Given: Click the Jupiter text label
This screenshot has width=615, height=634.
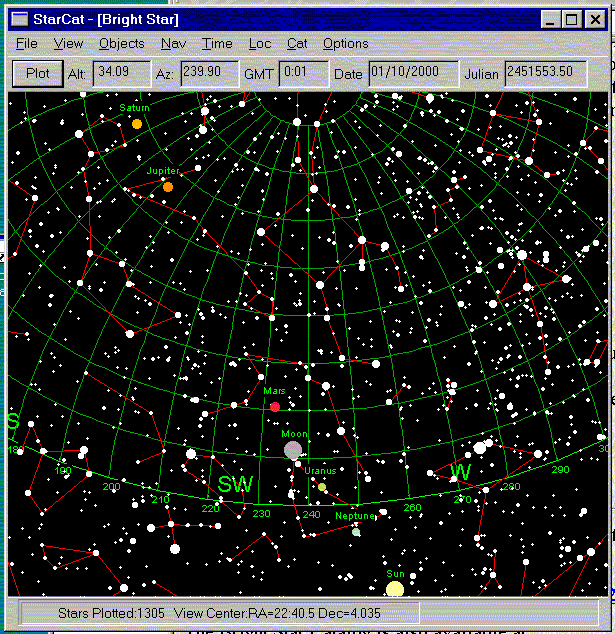Looking at the screenshot, I should pos(163,171).
